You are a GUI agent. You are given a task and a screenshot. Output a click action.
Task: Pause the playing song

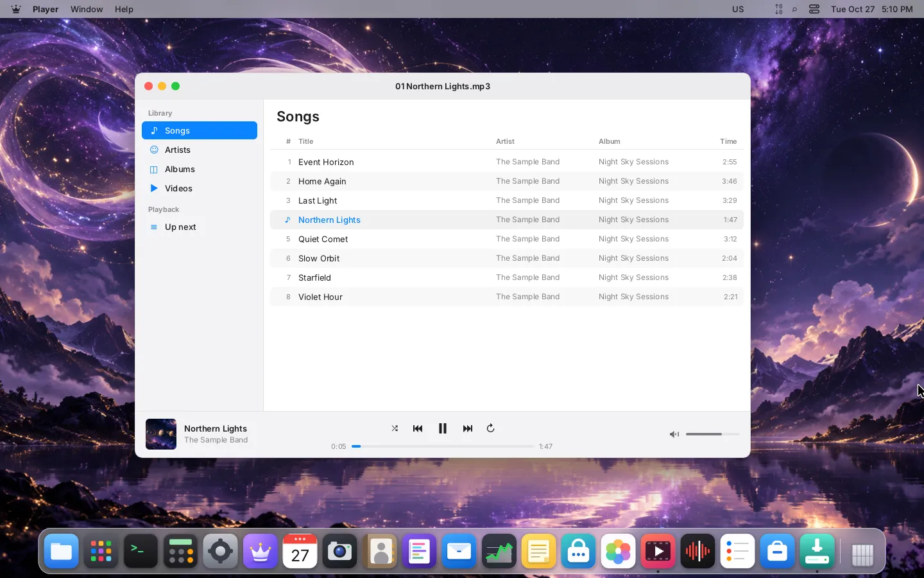pos(443,428)
